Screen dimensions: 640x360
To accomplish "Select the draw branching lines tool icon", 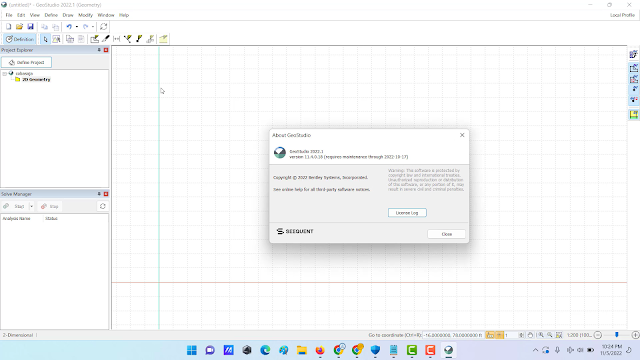I will coord(128,39).
